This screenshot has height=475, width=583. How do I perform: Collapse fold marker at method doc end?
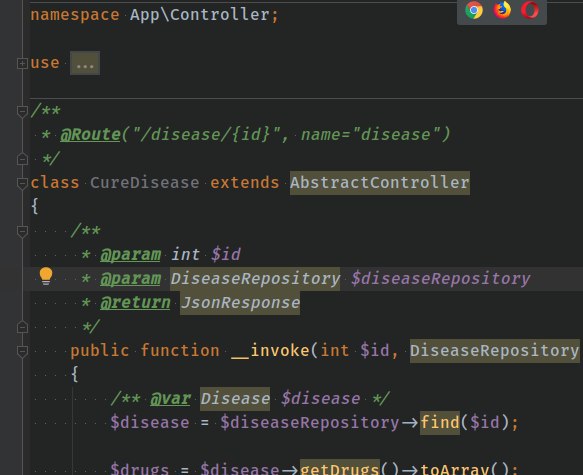pyautogui.click(x=22, y=327)
